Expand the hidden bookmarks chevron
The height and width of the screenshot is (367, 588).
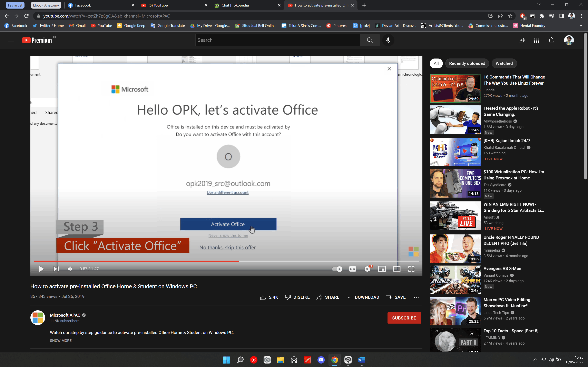581,26
